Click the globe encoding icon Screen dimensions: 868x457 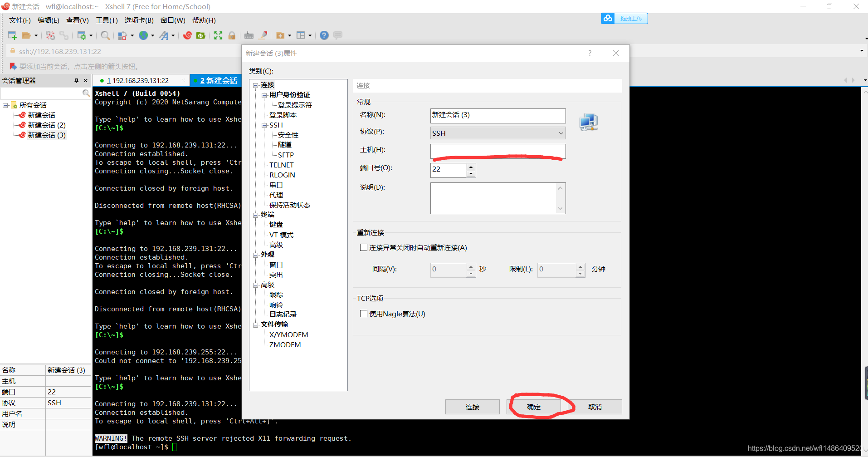pyautogui.click(x=143, y=35)
